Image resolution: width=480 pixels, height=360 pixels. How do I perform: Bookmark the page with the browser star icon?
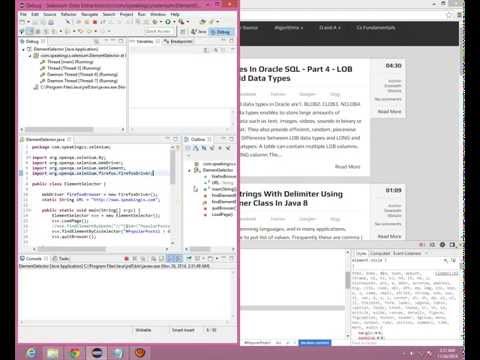point(449,15)
